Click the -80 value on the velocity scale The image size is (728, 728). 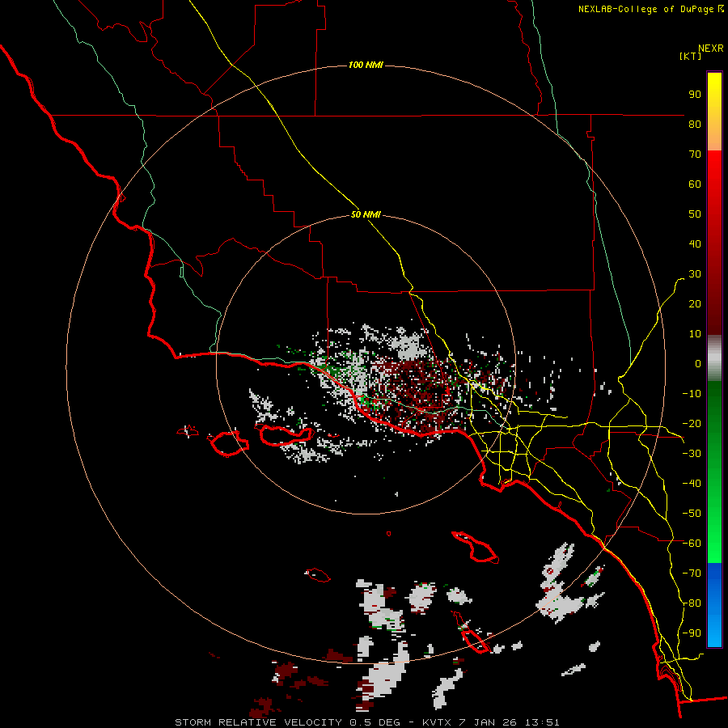click(x=692, y=603)
